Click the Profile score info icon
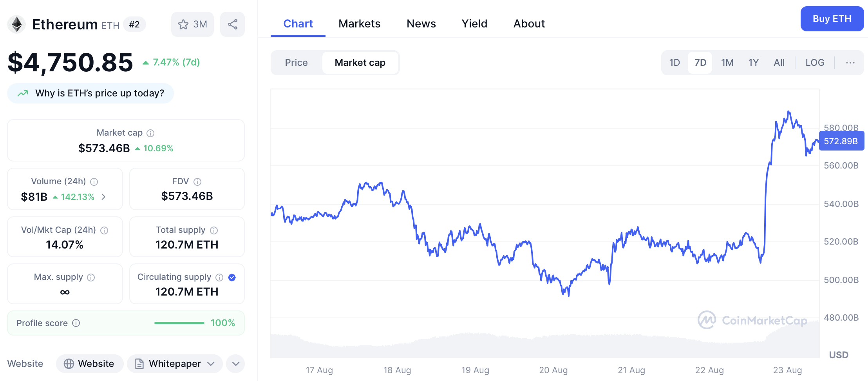This screenshot has width=868, height=381. pyautogui.click(x=76, y=323)
